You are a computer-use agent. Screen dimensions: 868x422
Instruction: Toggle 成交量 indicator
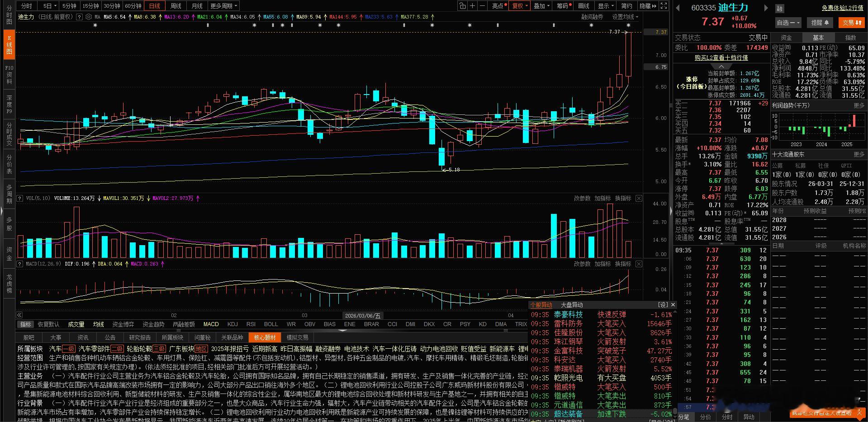76,324
